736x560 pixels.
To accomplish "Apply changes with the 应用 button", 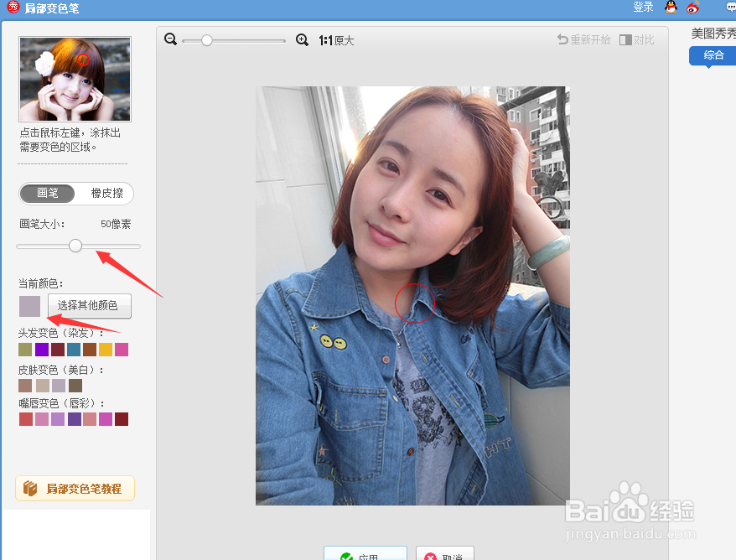I will [x=365, y=555].
